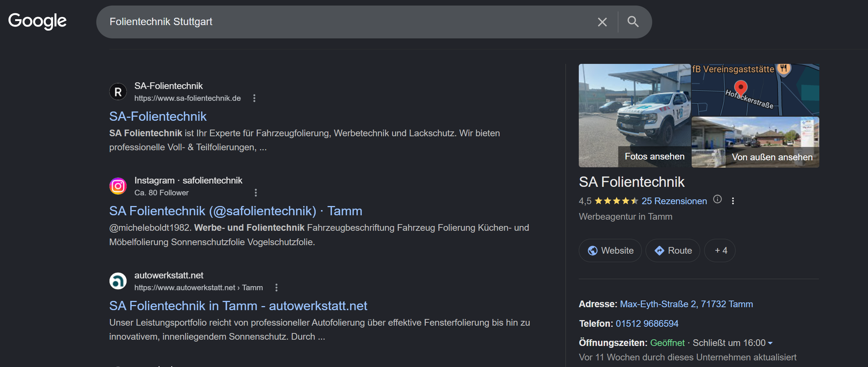This screenshot has height=367, width=868.
Task: Open the Von außen ansehen street view
Action: click(x=755, y=142)
